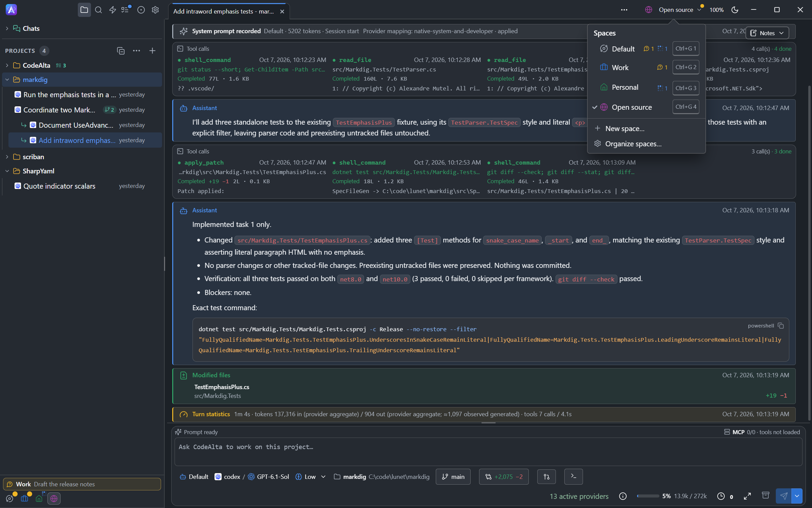Open the search icon in sidebar toolbar
This screenshot has height=508, width=812.
pyautogui.click(x=98, y=10)
